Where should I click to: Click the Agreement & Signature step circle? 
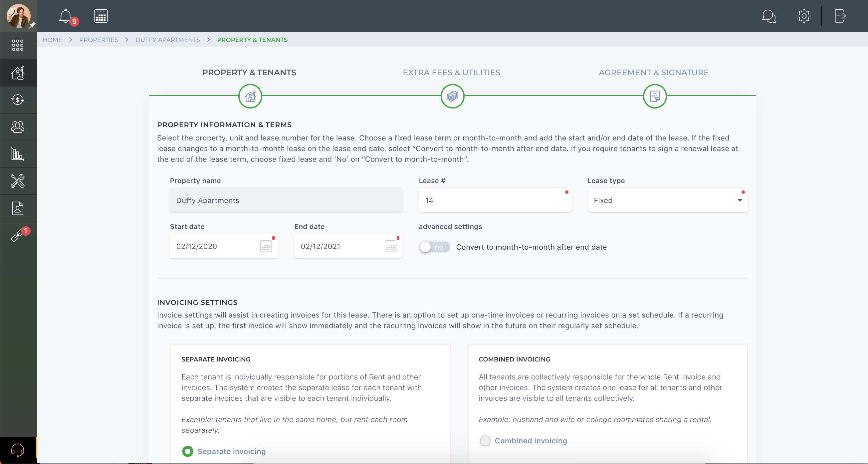654,96
